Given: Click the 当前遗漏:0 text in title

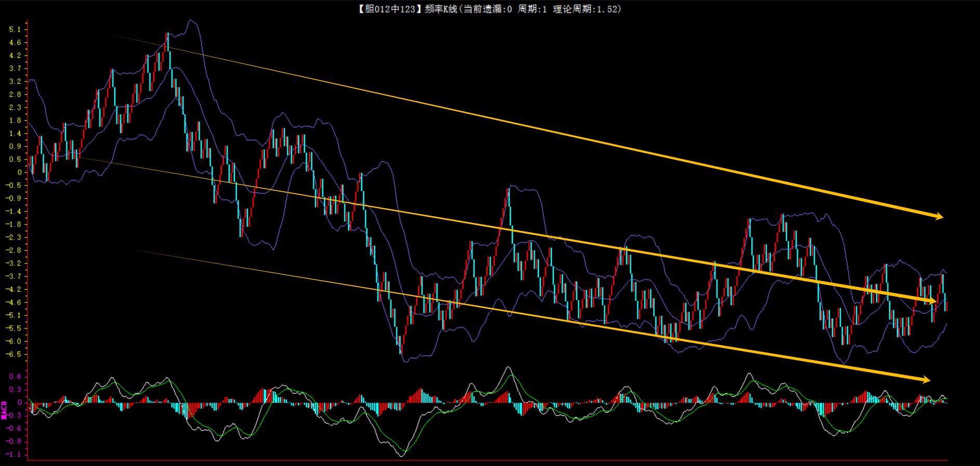Looking at the screenshot, I should click(488, 9).
